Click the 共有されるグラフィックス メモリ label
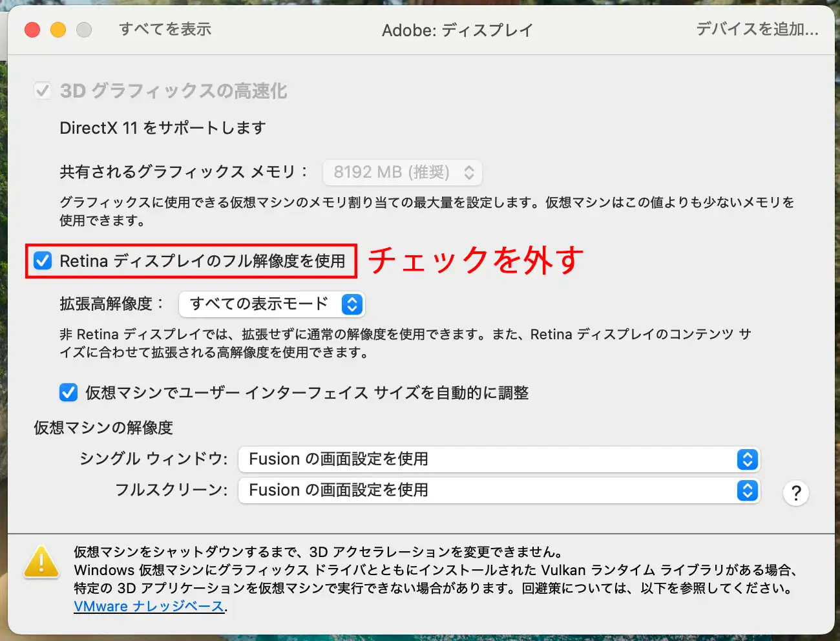The width and height of the screenshot is (840, 641). tap(184, 172)
